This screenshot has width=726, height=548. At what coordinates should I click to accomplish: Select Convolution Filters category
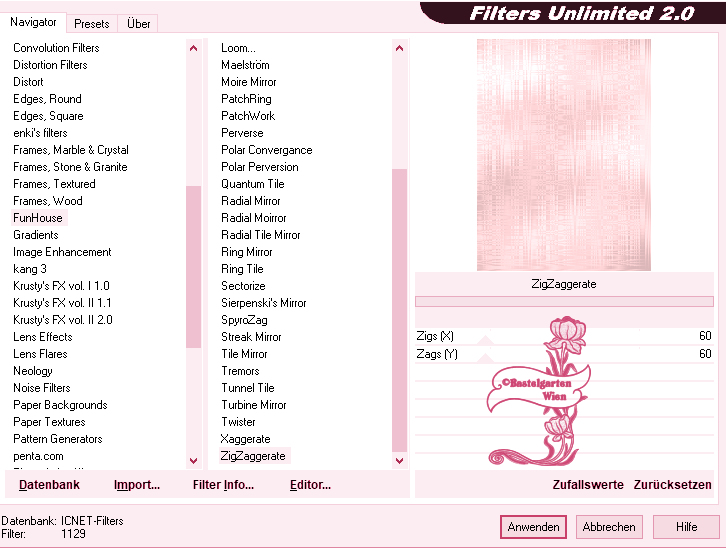56,48
